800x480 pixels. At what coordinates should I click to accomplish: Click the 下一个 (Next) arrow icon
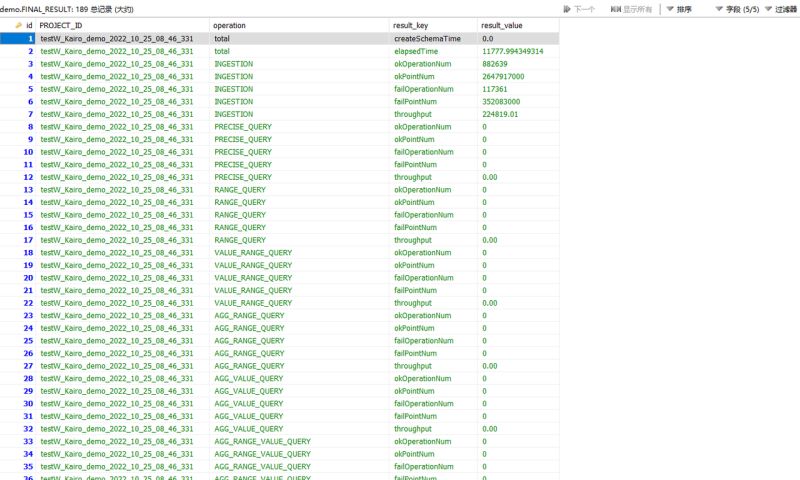pos(567,9)
